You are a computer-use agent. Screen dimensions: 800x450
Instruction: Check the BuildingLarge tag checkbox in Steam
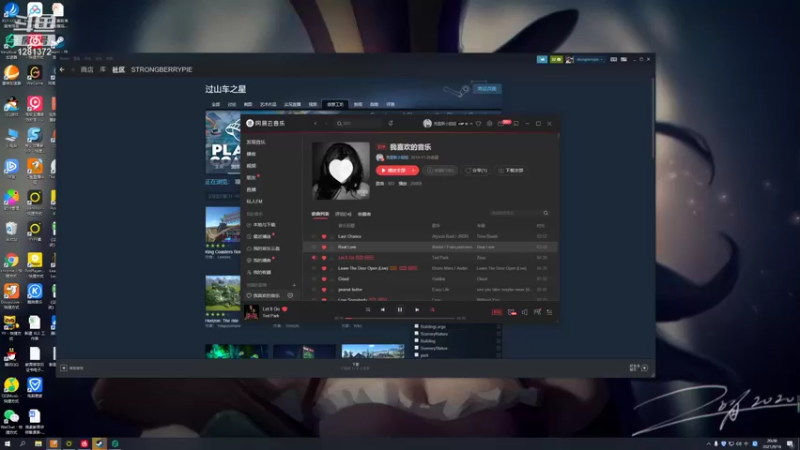pos(417,326)
